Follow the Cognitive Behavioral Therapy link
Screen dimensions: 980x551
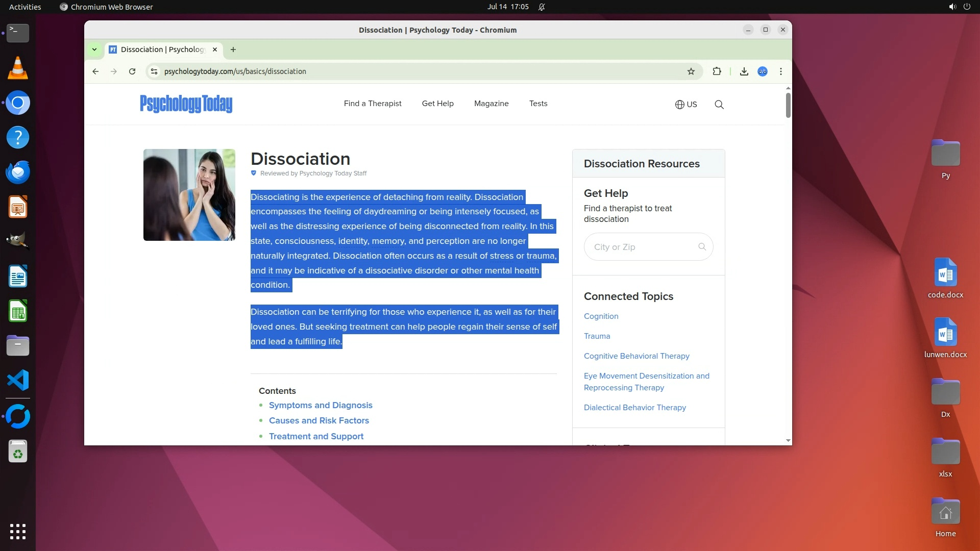click(636, 356)
